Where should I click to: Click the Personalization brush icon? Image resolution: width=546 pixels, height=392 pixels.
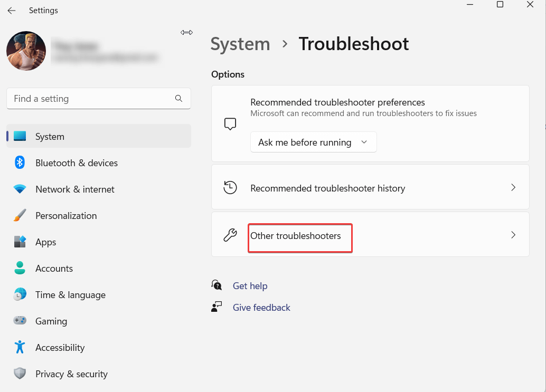[20, 215]
